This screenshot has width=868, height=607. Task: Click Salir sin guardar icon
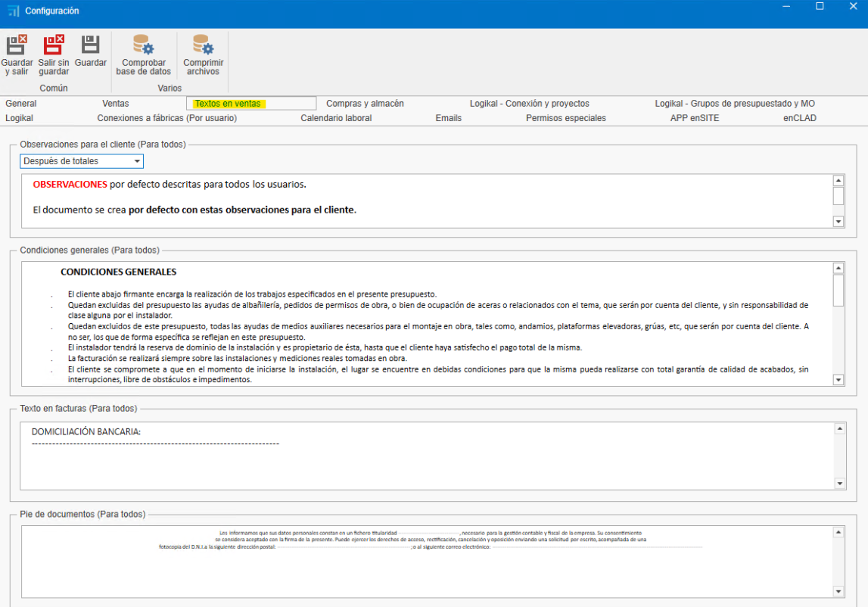54,45
